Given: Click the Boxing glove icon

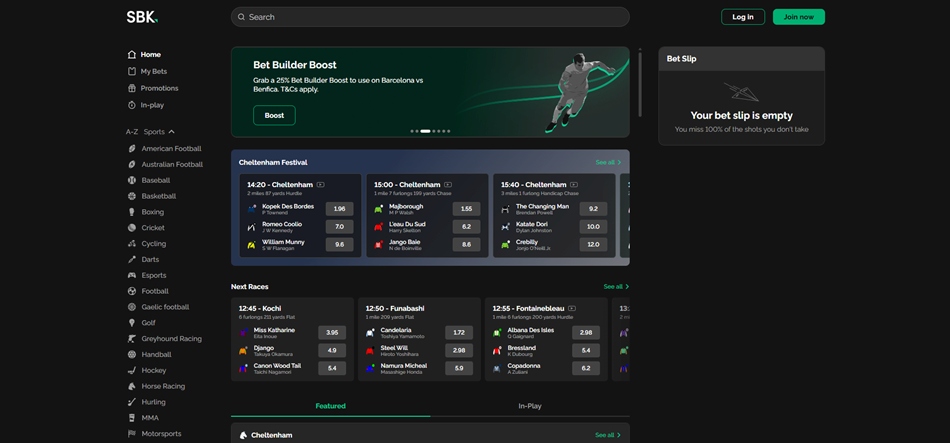Looking at the screenshot, I should click(x=131, y=212).
